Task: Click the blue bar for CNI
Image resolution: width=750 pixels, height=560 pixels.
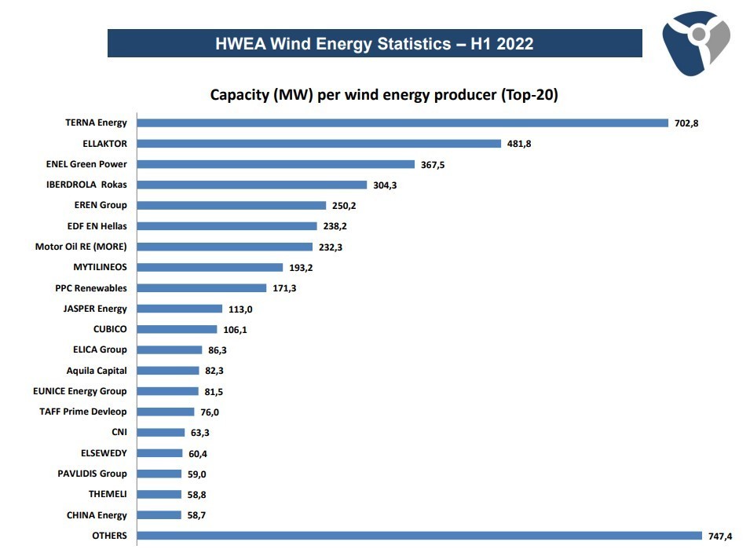Action: (x=161, y=432)
